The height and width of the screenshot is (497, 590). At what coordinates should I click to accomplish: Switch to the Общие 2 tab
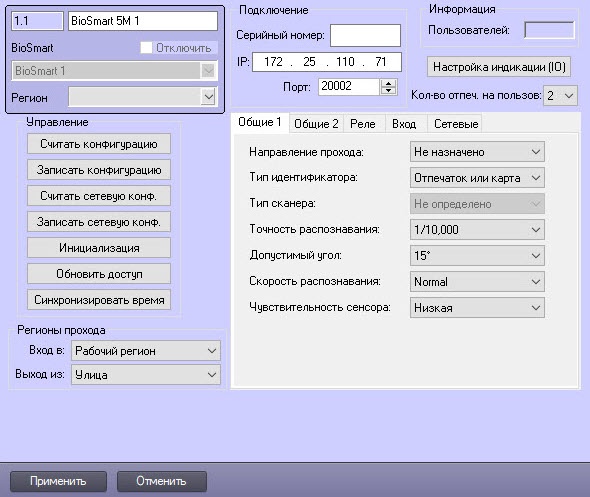pos(316,124)
